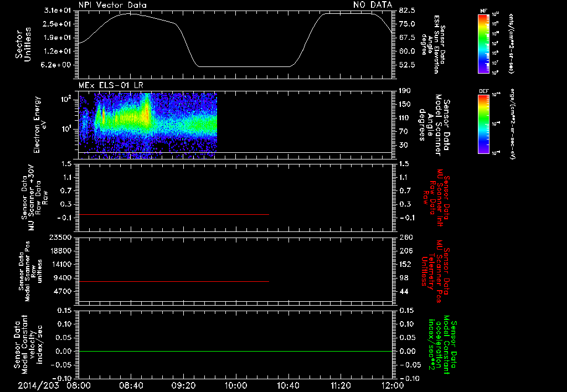This screenshot has width=567, height=392.
Task: Click the '23500' scanner position tick
Action: [x=60, y=238]
